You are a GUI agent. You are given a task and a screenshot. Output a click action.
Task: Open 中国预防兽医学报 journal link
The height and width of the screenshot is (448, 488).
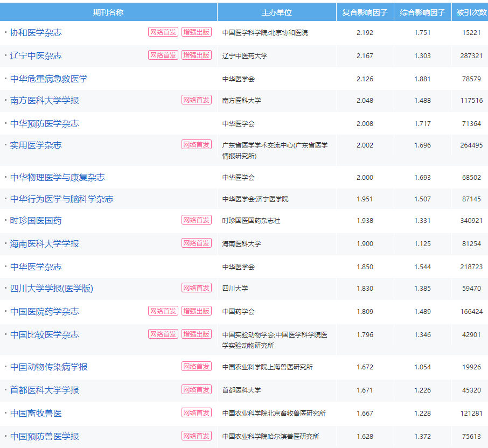pyautogui.click(x=44, y=436)
